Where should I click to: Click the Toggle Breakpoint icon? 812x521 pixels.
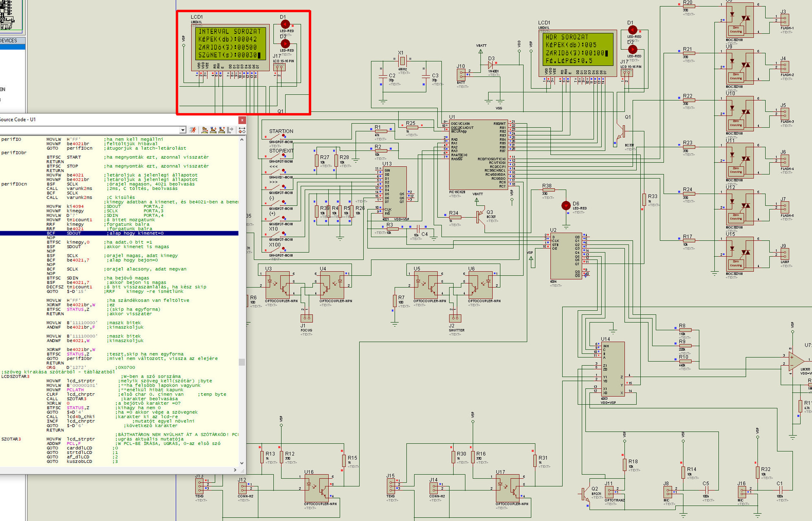point(242,130)
